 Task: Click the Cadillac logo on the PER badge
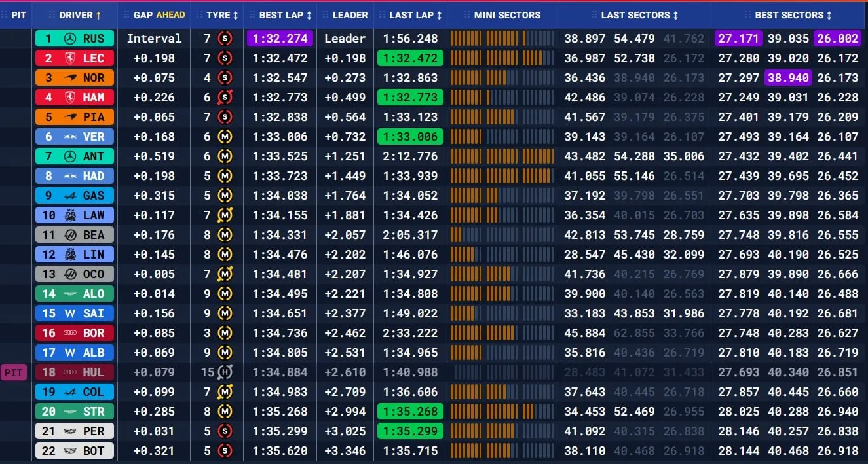click(x=70, y=431)
